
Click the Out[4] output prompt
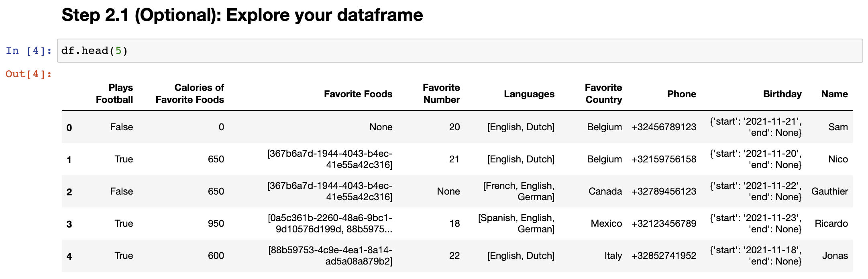[29, 74]
